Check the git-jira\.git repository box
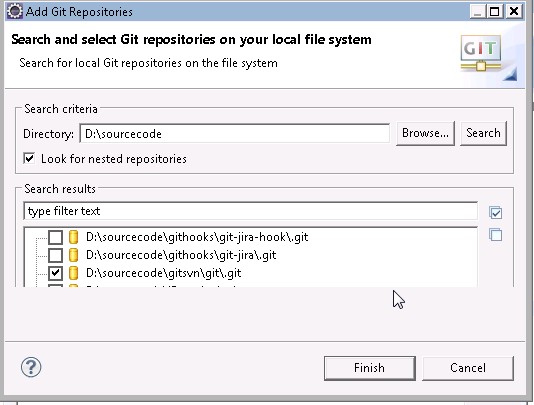The image size is (534, 405). point(55,255)
